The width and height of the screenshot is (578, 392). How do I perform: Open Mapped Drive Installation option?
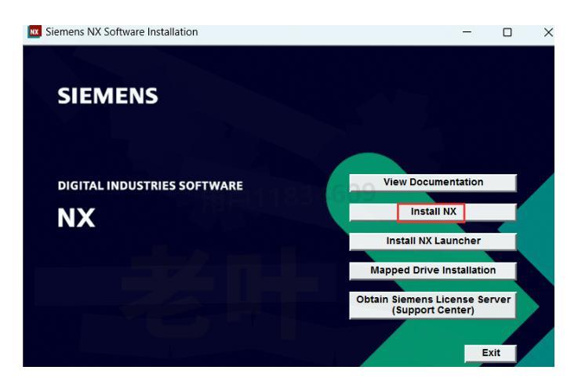pos(433,270)
